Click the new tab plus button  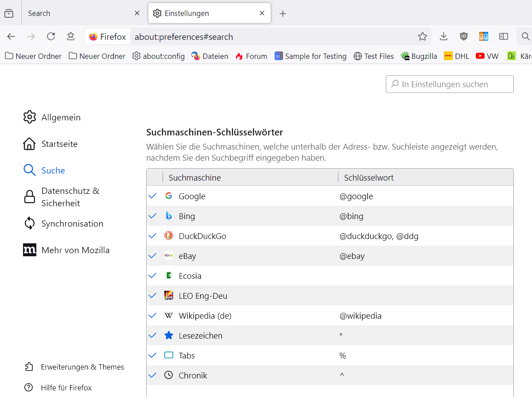pyautogui.click(x=283, y=13)
